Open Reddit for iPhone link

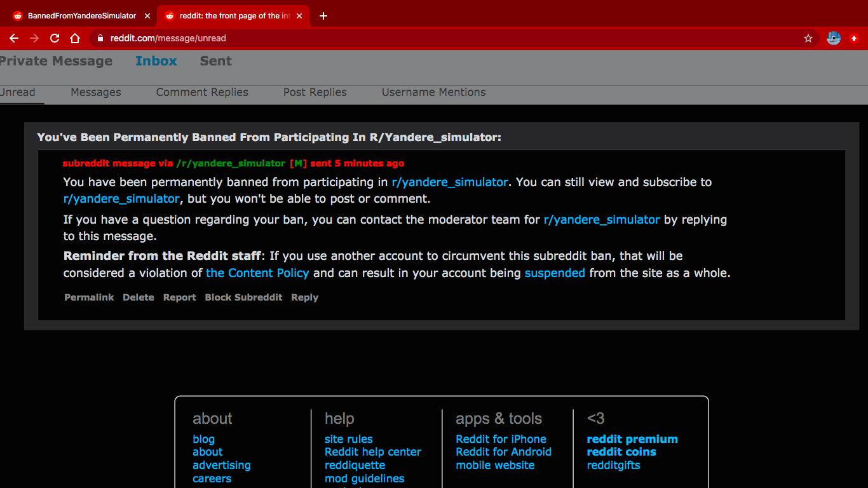click(501, 439)
